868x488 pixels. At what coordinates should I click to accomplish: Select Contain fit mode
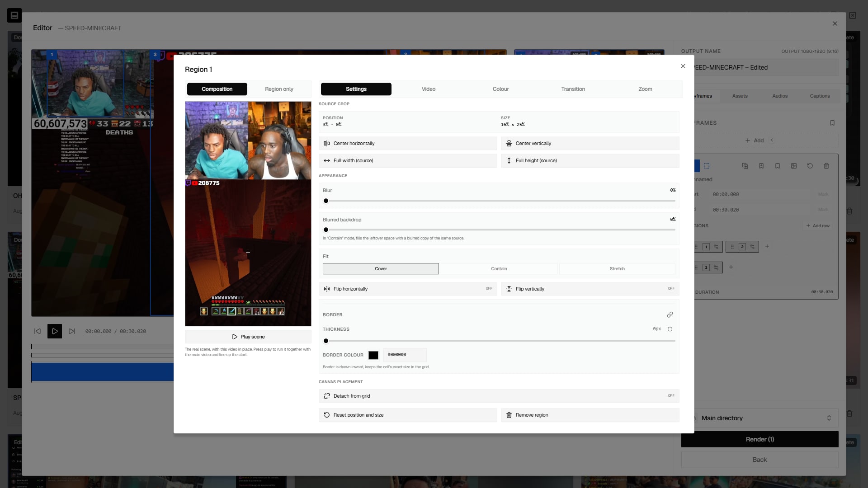499,269
